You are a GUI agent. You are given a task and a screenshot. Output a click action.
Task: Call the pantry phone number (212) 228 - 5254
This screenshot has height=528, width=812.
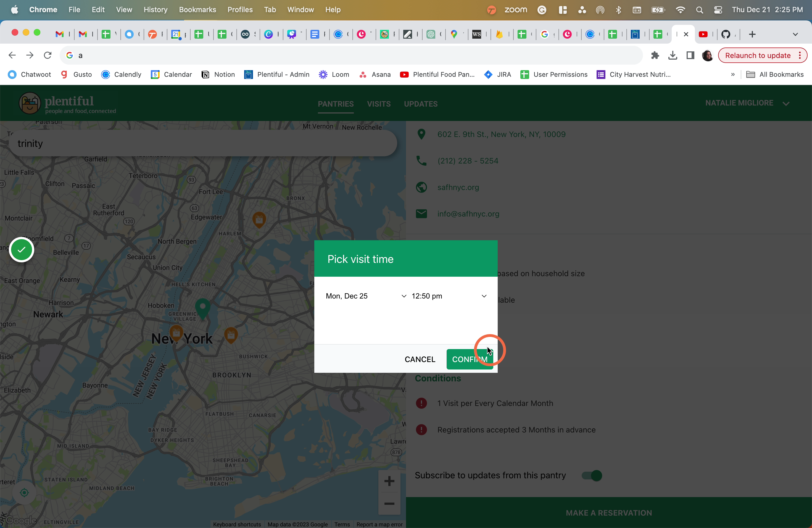pyautogui.click(x=468, y=161)
